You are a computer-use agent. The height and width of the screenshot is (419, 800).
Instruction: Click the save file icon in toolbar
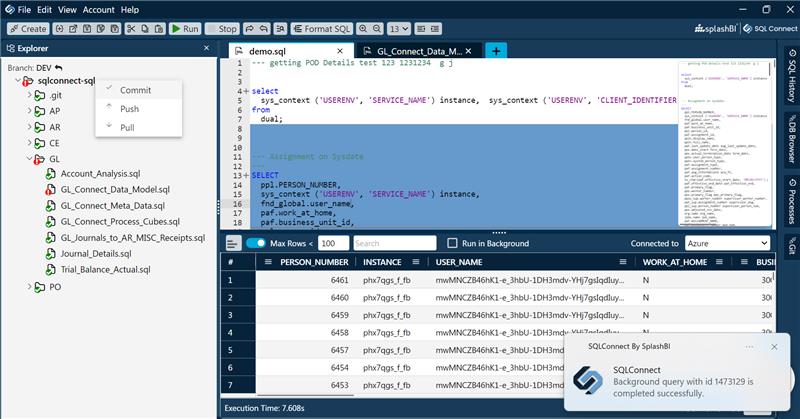point(87,29)
